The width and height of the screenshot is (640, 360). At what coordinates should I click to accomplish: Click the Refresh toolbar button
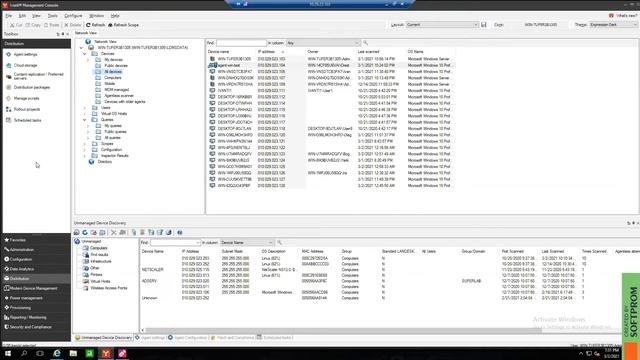(x=96, y=25)
